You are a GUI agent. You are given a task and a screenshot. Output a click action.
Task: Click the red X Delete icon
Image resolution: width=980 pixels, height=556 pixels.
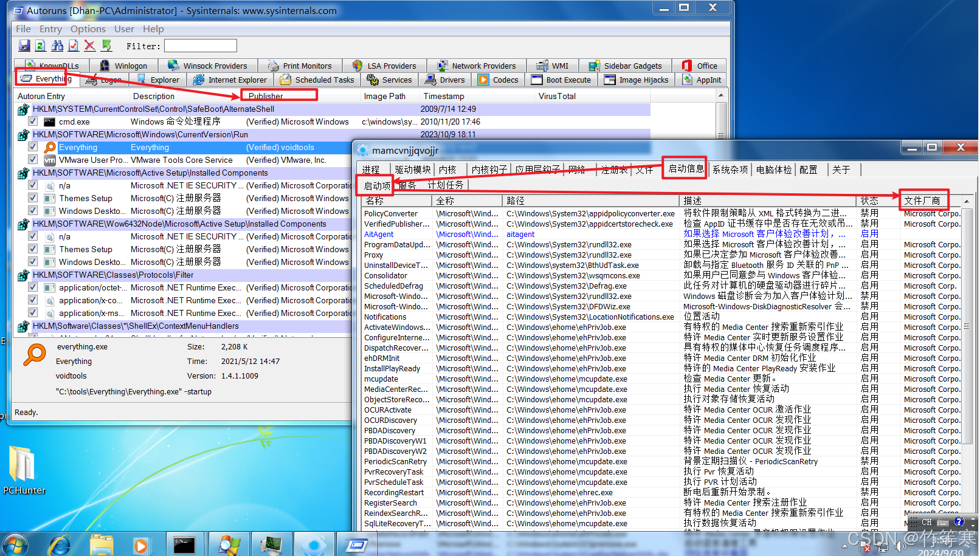90,46
